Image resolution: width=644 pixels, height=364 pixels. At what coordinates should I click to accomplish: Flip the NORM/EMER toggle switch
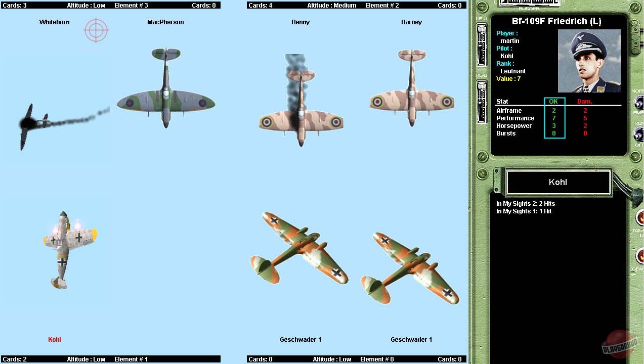[638, 103]
